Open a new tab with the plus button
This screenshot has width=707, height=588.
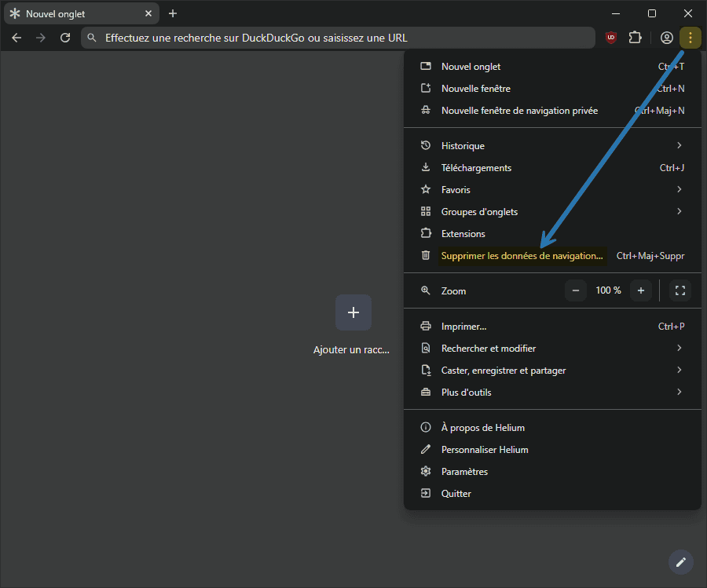pyautogui.click(x=173, y=13)
